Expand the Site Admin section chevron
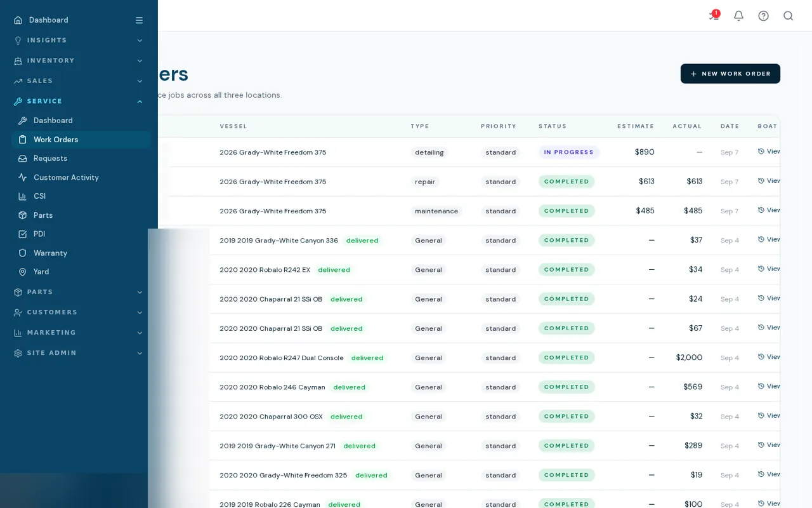Viewport: 812px width, 508px height. [x=140, y=353]
